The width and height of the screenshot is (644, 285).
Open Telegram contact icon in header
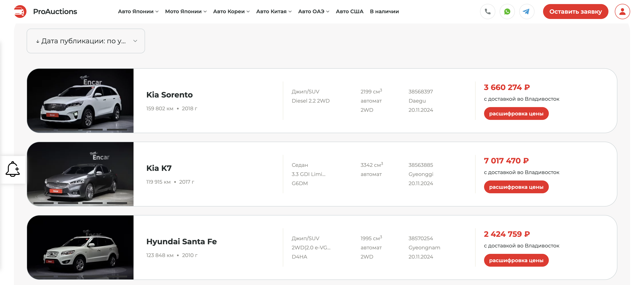(x=526, y=12)
